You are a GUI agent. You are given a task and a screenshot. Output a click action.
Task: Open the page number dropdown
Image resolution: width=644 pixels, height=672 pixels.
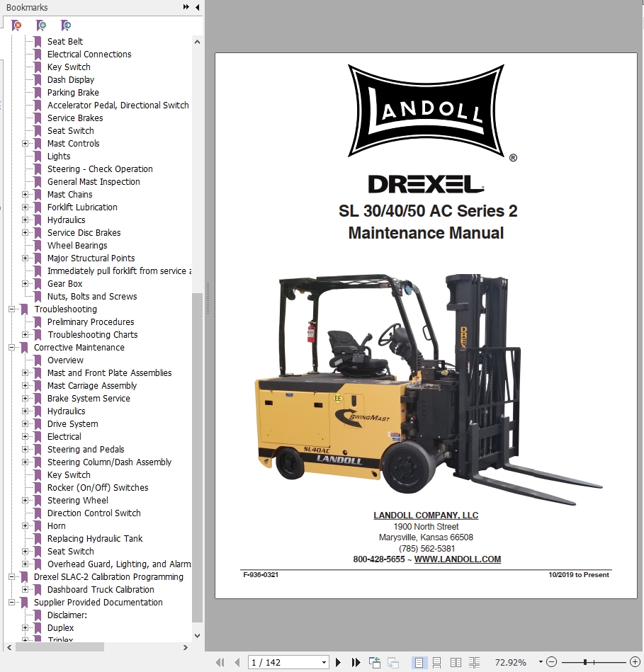point(324,663)
